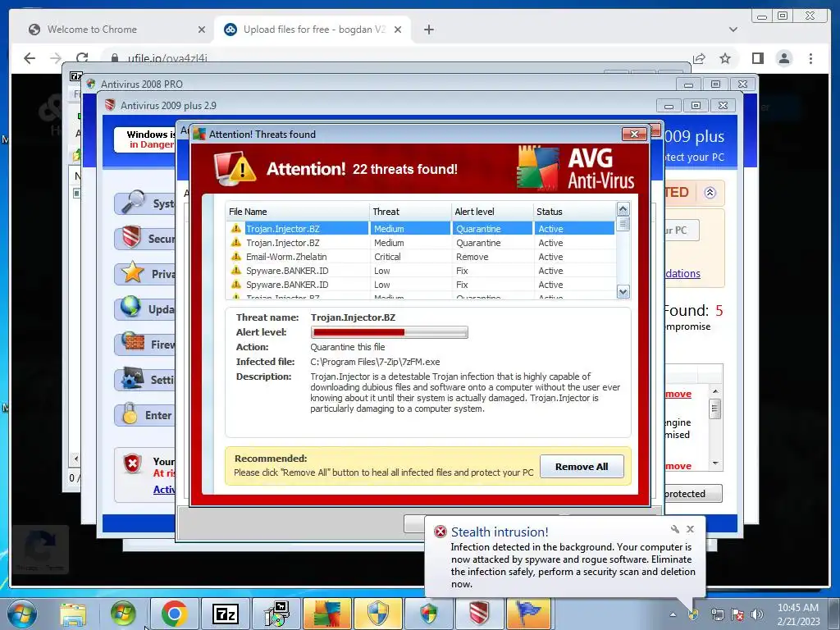Click the red alert level progress bar
The width and height of the screenshot is (840, 630).
(x=389, y=332)
